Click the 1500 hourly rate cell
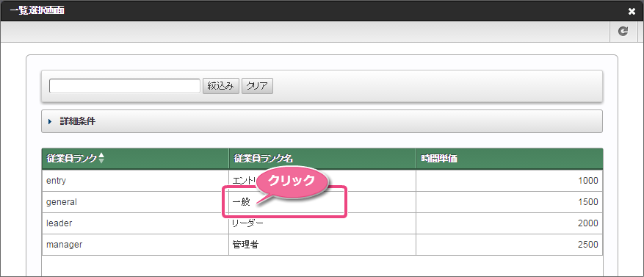The image size is (644, 277). click(x=510, y=202)
